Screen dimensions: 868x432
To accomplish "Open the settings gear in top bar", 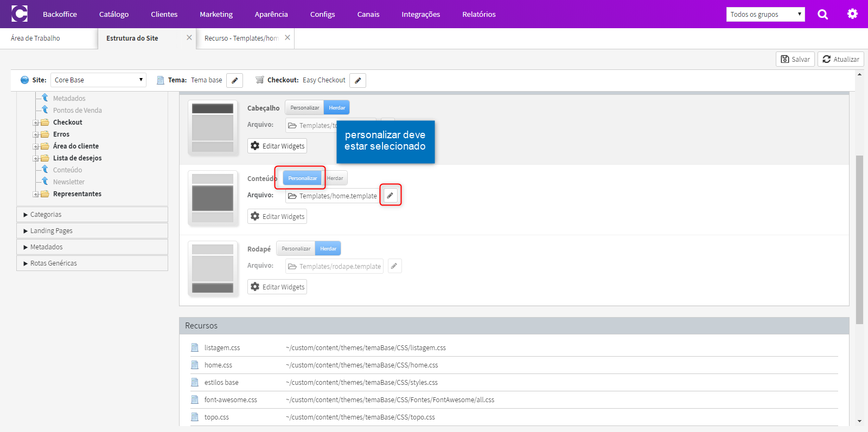I will (x=852, y=14).
